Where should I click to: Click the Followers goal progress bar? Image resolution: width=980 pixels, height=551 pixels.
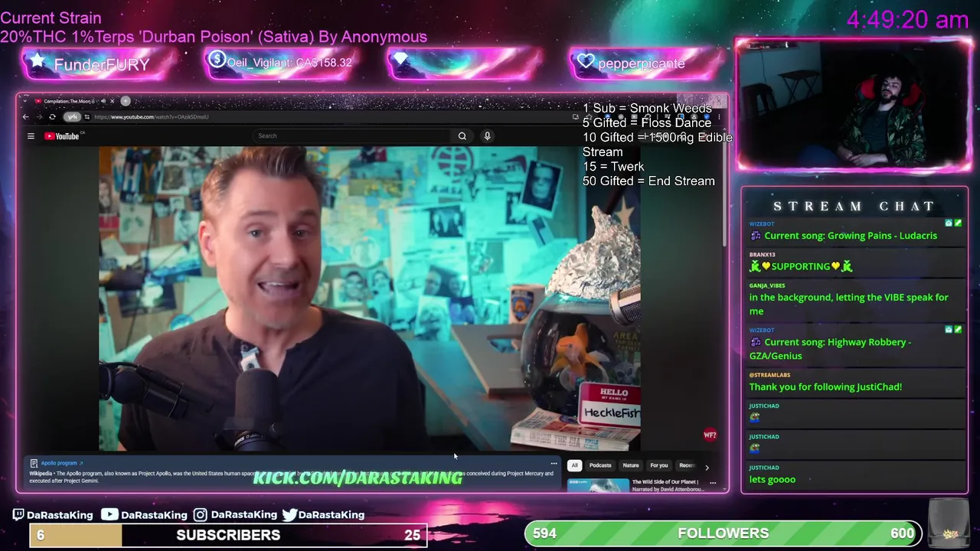pos(723,533)
